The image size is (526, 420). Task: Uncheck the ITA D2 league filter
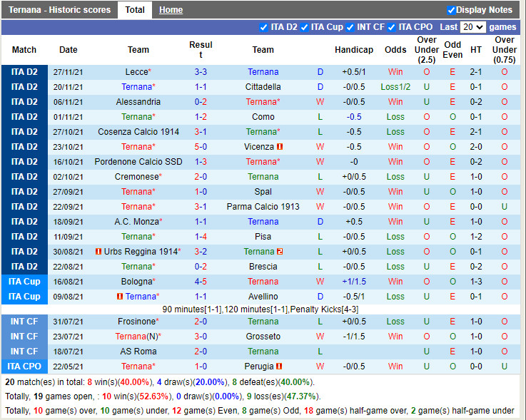[265, 27]
